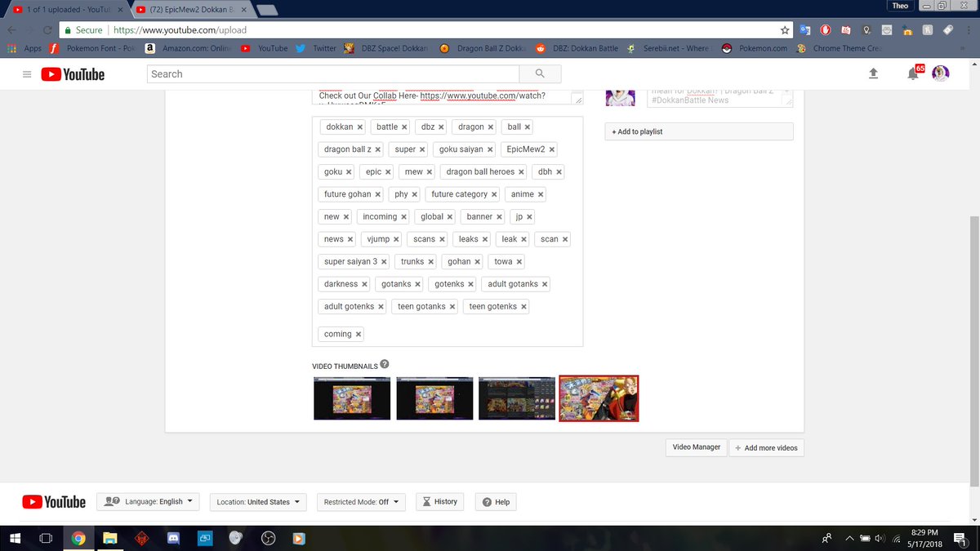Image resolution: width=980 pixels, height=551 pixels.
Task: Open File Explorer from the taskbar
Action: (109, 538)
